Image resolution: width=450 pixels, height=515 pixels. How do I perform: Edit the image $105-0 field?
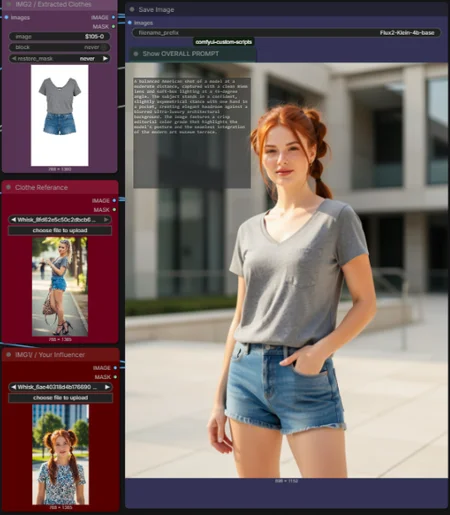point(59,36)
